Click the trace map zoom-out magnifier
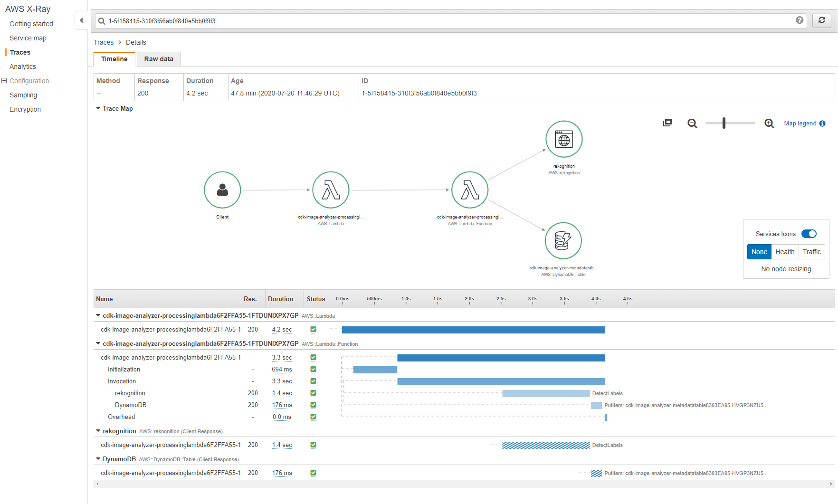 point(692,124)
